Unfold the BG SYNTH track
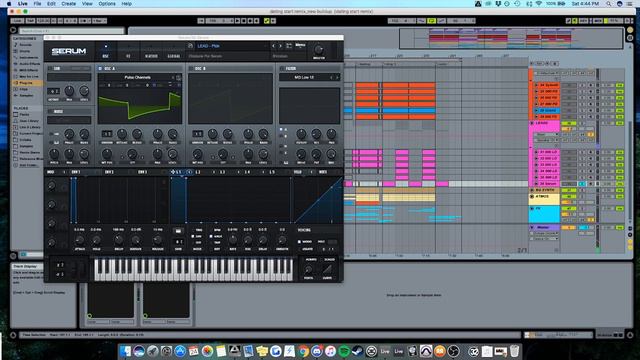This screenshot has height=360, width=640. coord(532,190)
